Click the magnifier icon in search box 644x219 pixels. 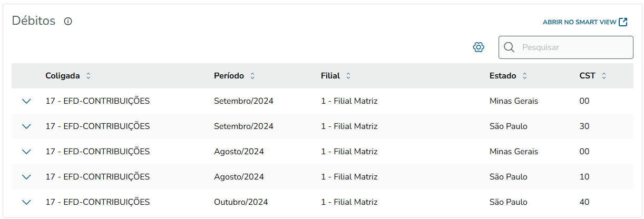click(509, 47)
